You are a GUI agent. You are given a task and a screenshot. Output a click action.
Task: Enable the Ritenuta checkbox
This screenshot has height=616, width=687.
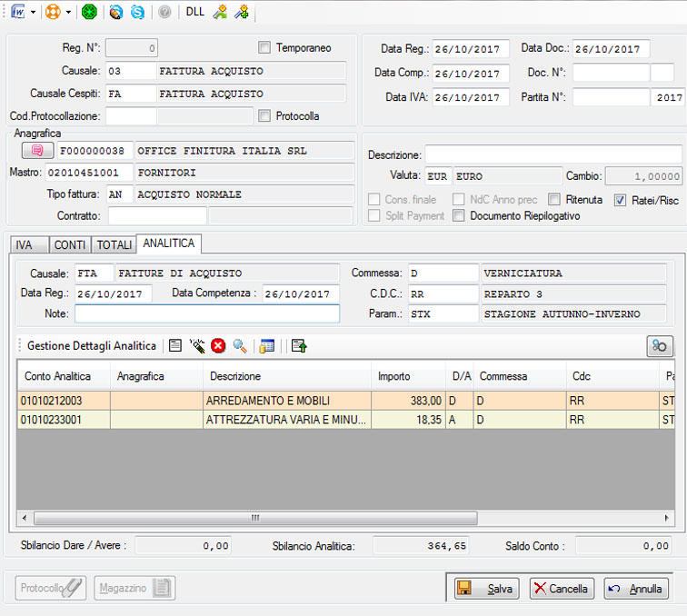pos(554,199)
